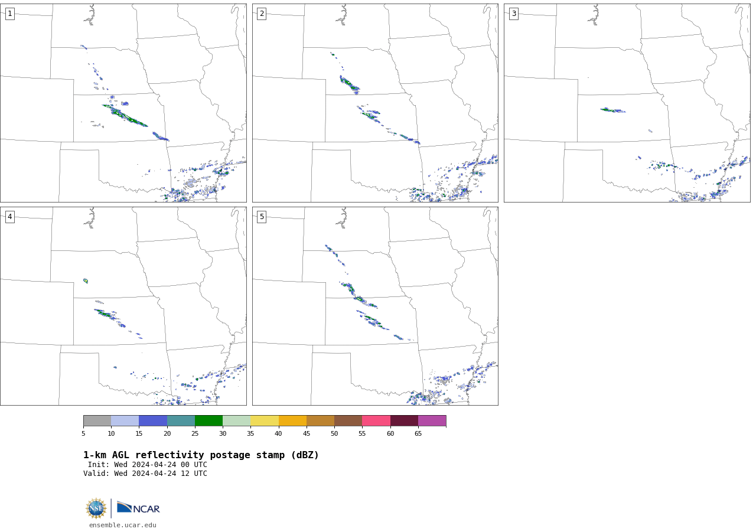Viewport: 756px width, 532px height.
Task: Click the ensemble.ucar.edu text
Action: (123, 526)
